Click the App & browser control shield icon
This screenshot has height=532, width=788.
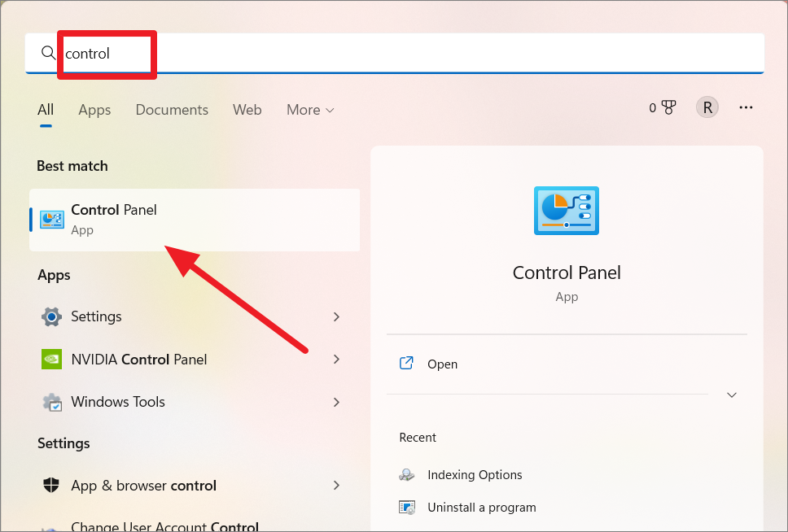point(51,486)
